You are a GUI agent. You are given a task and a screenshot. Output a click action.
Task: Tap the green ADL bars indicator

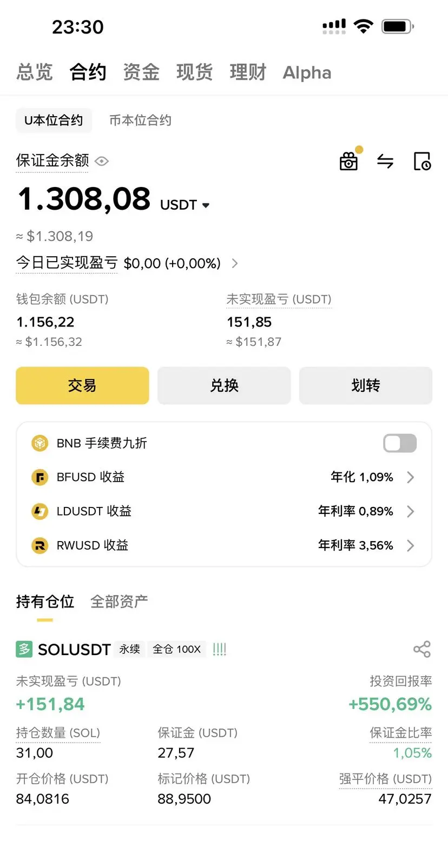[219, 649]
